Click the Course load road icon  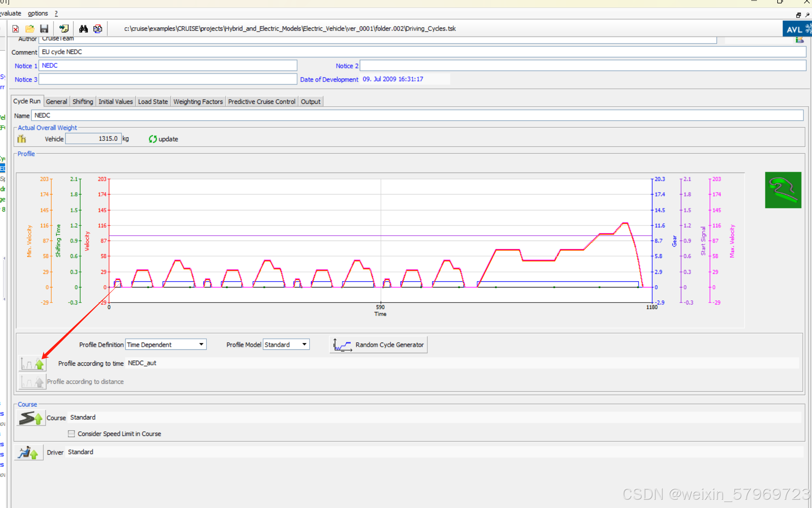point(31,418)
